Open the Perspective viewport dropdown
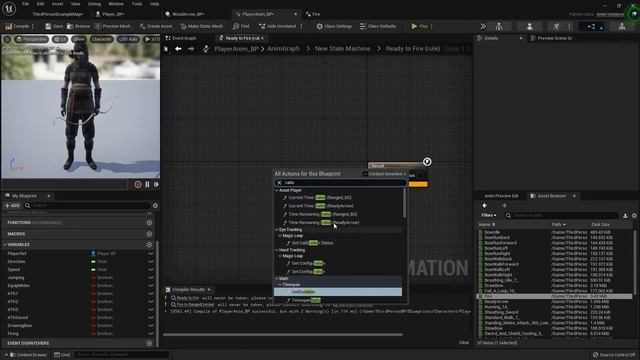 pos(31,39)
